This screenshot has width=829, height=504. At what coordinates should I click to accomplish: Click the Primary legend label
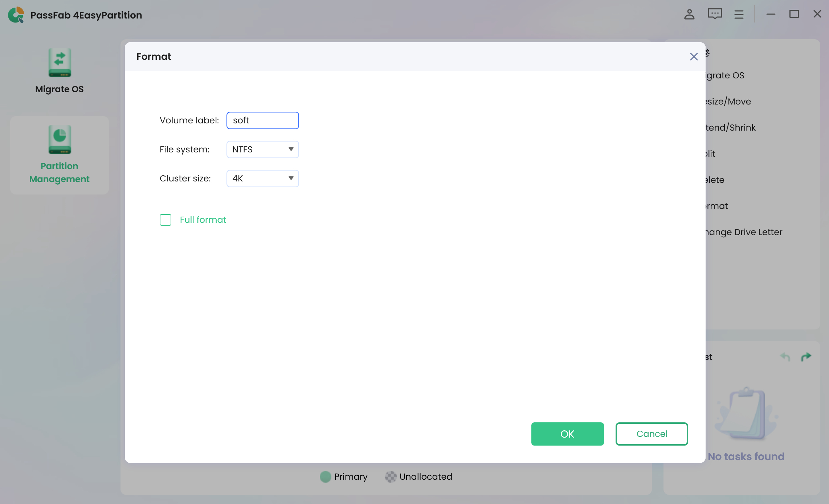[351, 477]
